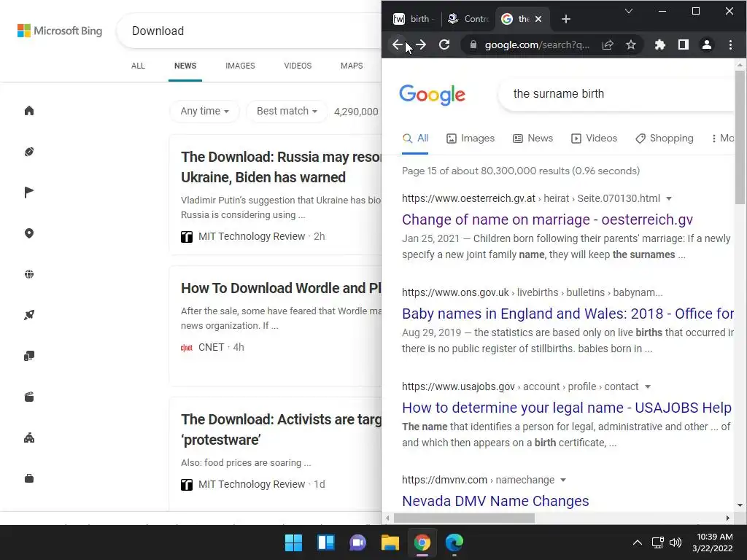This screenshot has width=747, height=560.
Task: Open the Any time filter dropdown
Action: (204, 112)
